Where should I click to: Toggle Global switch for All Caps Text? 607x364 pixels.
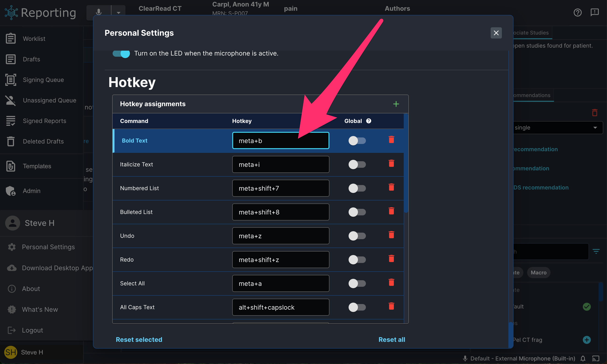coord(357,307)
